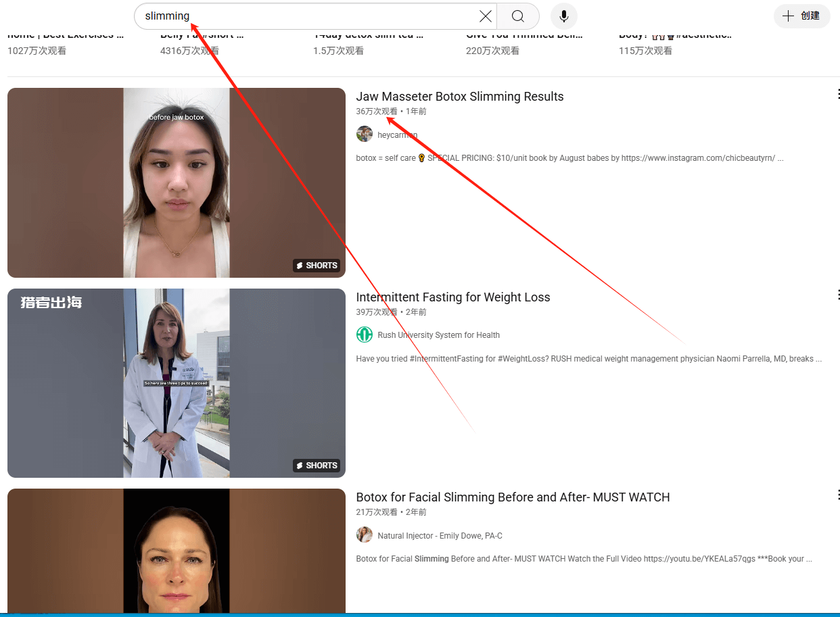Start voice search with the microphone icon
The height and width of the screenshot is (617, 840).
(x=564, y=16)
